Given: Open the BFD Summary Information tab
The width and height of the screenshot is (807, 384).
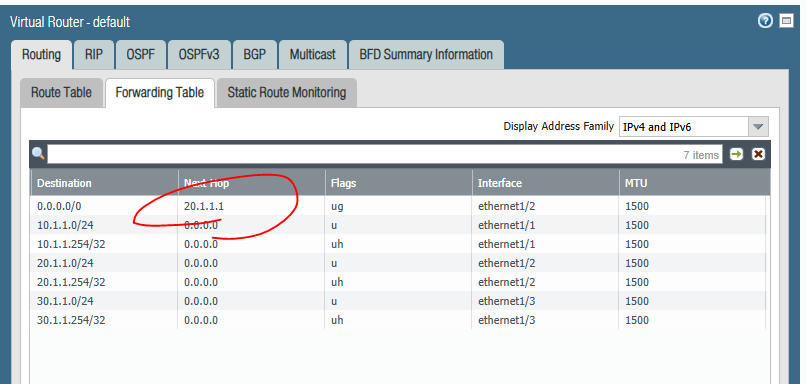Looking at the screenshot, I should pos(426,55).
